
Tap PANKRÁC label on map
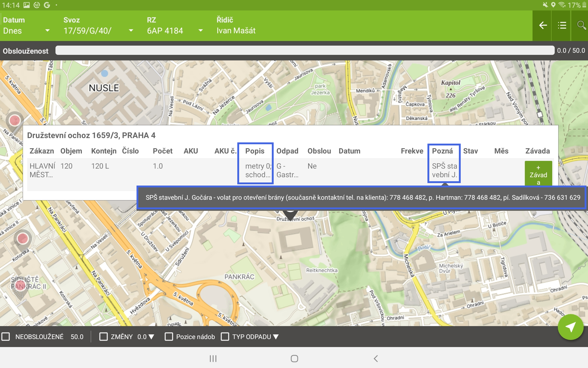239,277
